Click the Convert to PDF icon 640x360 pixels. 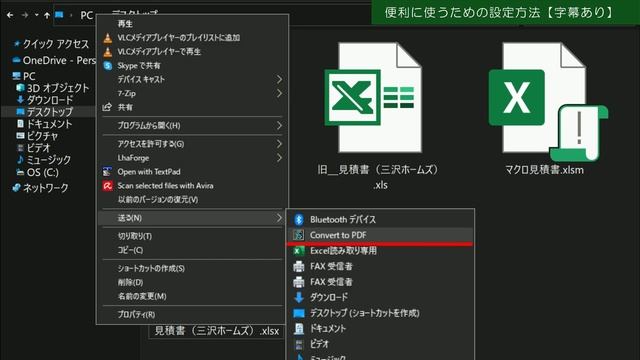299,235
